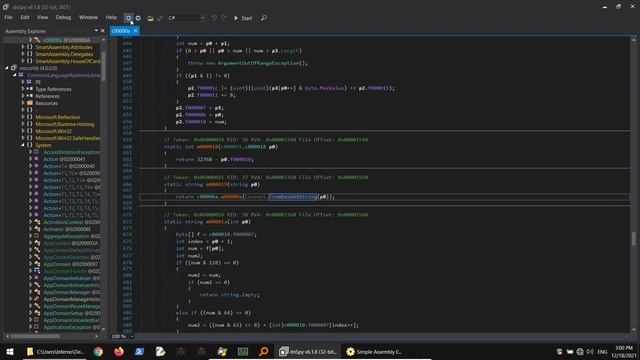Image resolution: width=640 pixels, height=360 pixels.
Task: Click the AppDomainManager class icon
Action: pyautogui.click(x=37, y=292)
